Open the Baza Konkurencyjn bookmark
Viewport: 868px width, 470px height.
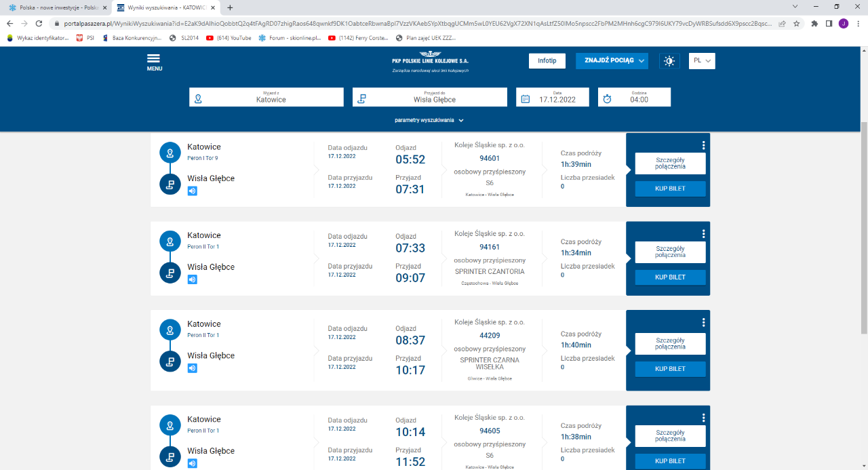tap(132, 38)
